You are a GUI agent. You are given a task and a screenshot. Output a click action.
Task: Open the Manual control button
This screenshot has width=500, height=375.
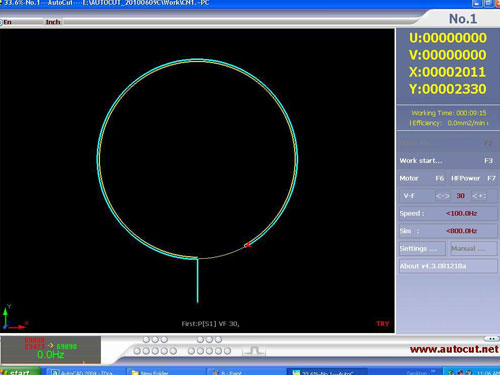(474, 249)
